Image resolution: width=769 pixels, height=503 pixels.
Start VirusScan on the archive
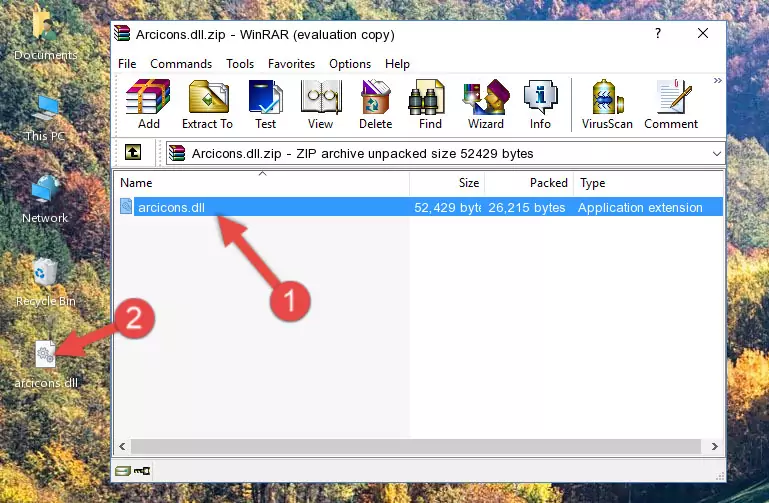tap(607, 104)
